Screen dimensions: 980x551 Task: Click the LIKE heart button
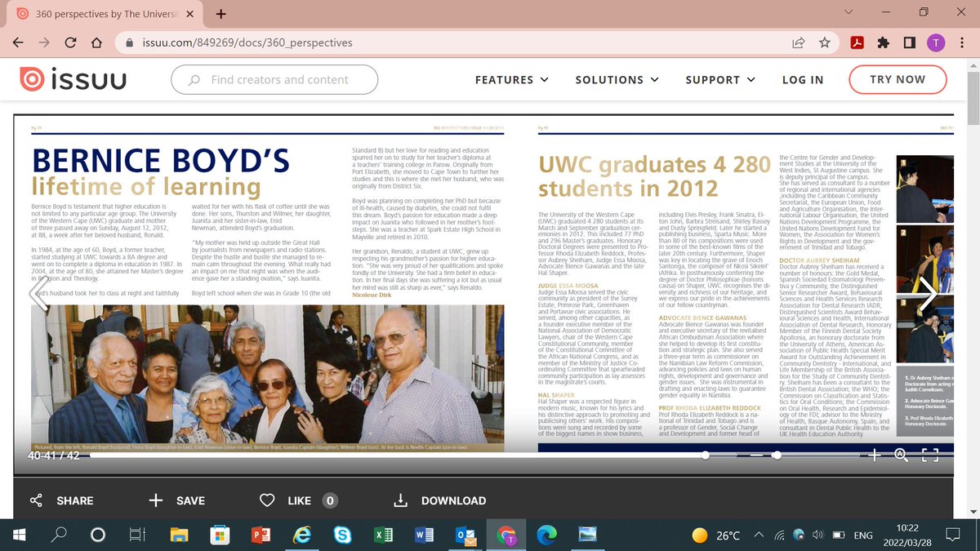pos(298,500)
